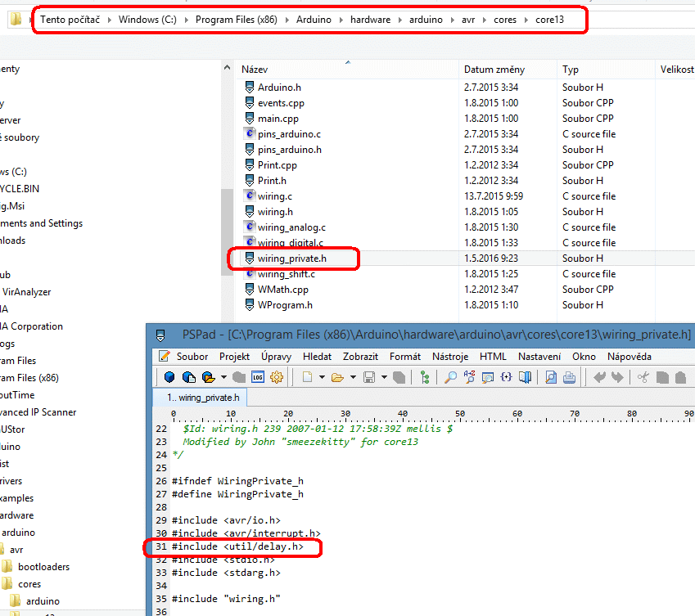Viewport: 695px width, 616px height.
Task: Click the Cut scissors icon
Action: [x=643, y=377]
